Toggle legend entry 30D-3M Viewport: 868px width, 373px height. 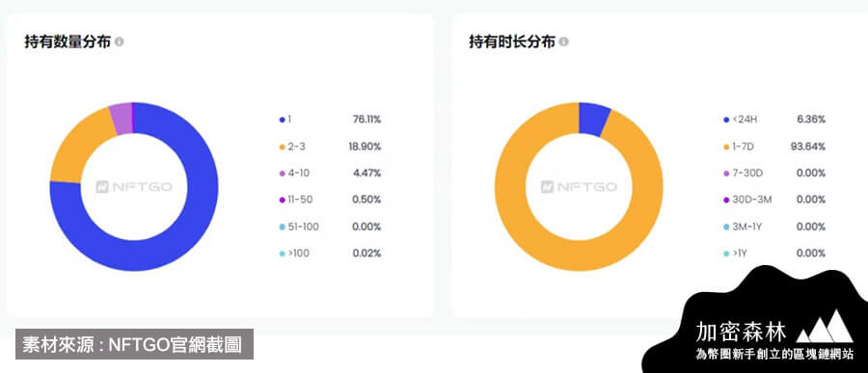747,200
